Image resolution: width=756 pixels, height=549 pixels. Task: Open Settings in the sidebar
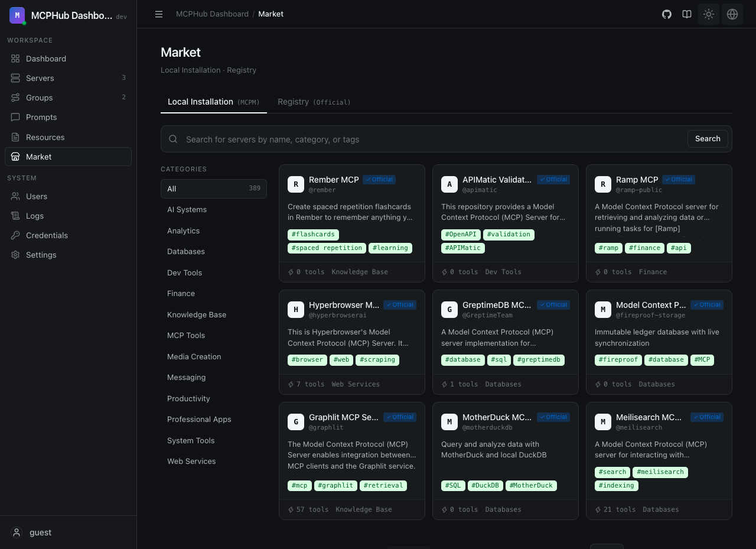(68, 255)
